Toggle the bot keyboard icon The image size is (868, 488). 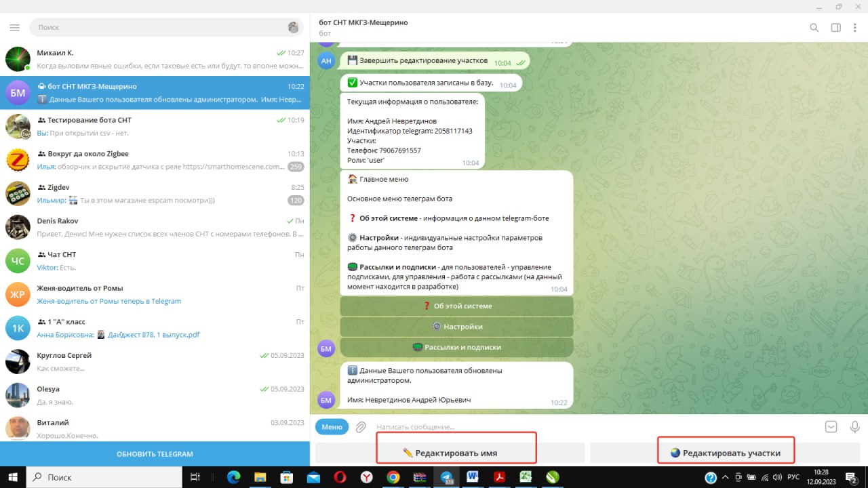(831, 427)
